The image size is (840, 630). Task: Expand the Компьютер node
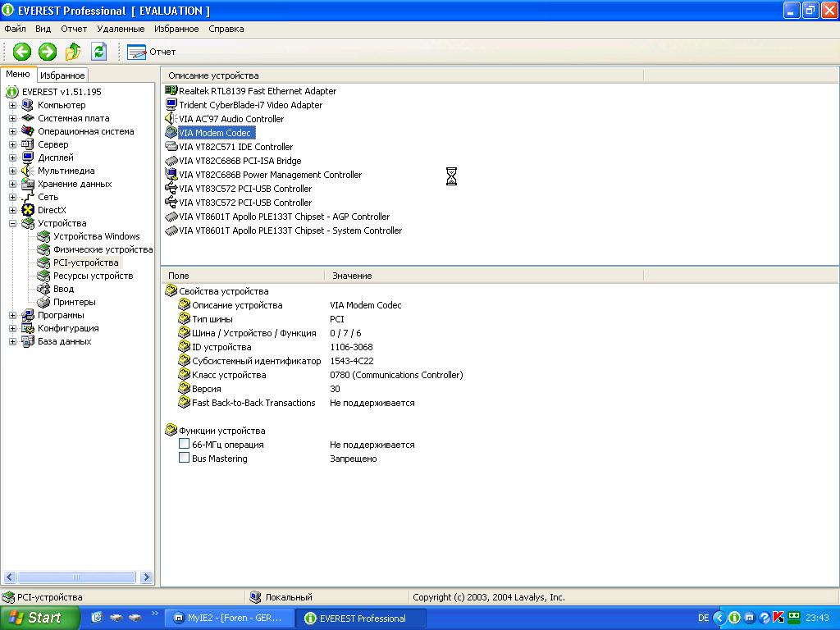(12, 105)
